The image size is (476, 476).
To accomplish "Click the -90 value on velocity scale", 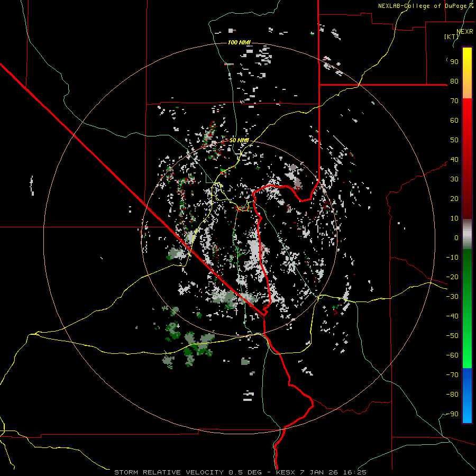I will [x=452, y=414].
